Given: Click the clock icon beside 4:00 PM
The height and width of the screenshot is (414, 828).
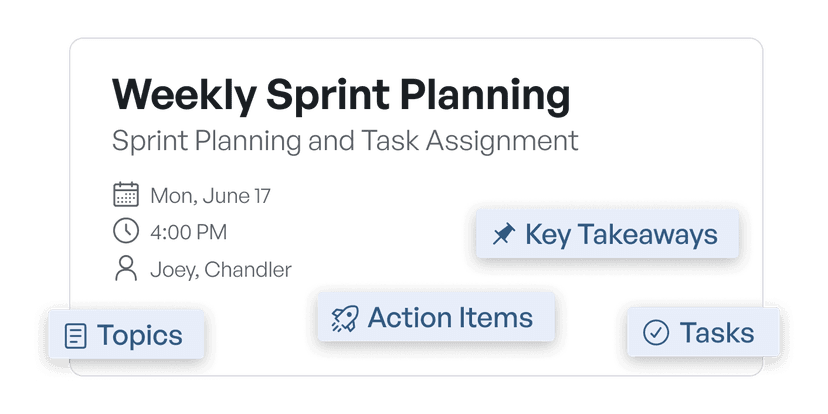Looking at the screenshot, I should coord(126,231).
